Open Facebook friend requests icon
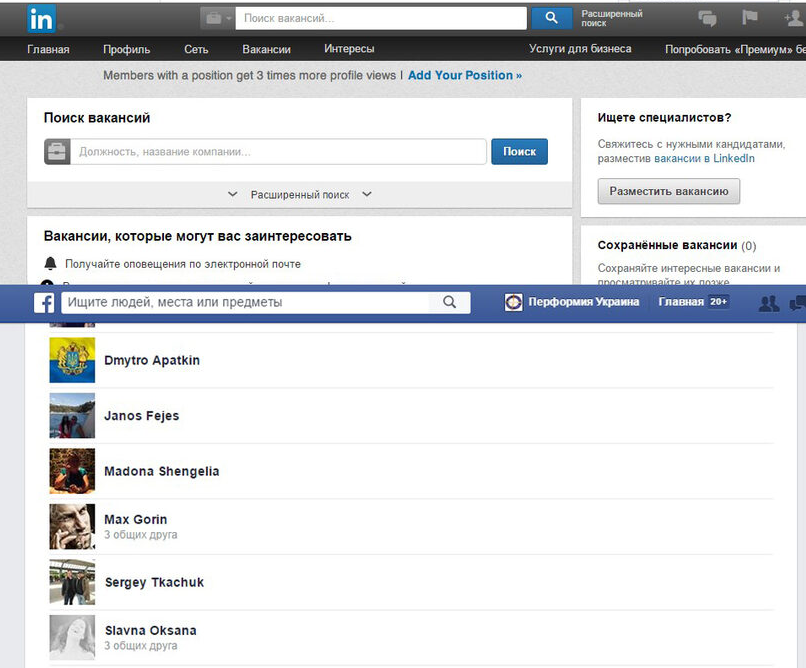Viewport: 806px width, 668px height. click(768, 303)
